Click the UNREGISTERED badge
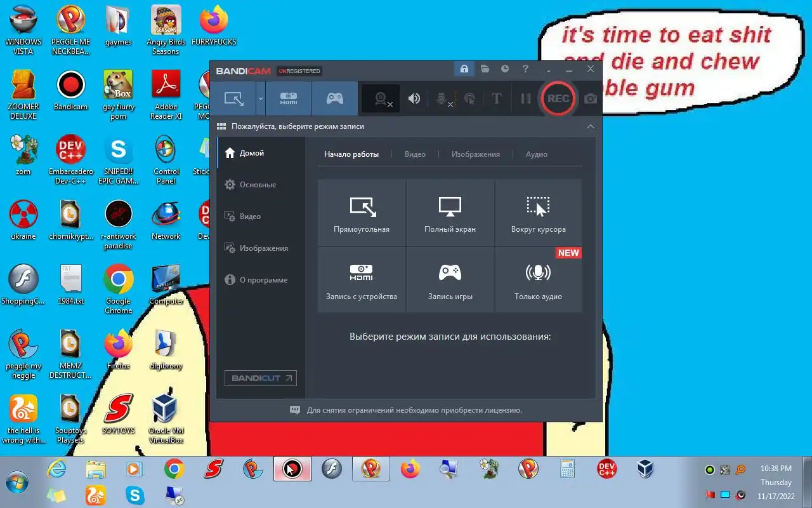 (299, 70)
